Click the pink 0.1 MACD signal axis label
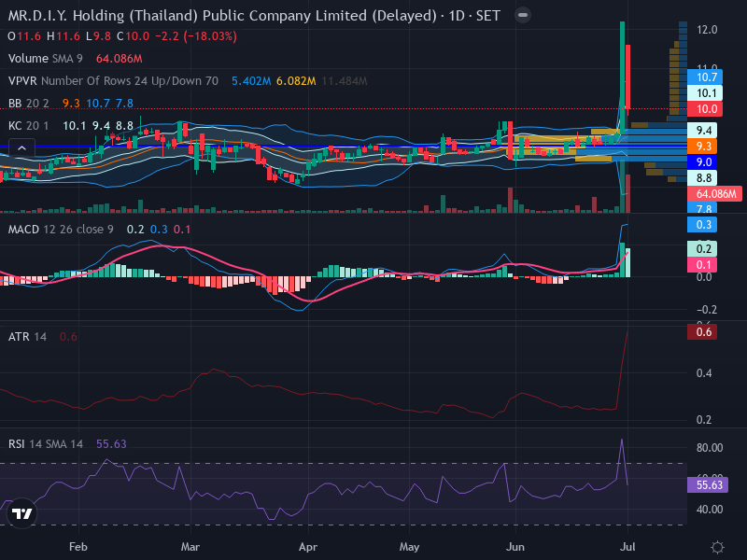Image resolution: width=747 pixels, height=560 pixels. pos(702,265)
